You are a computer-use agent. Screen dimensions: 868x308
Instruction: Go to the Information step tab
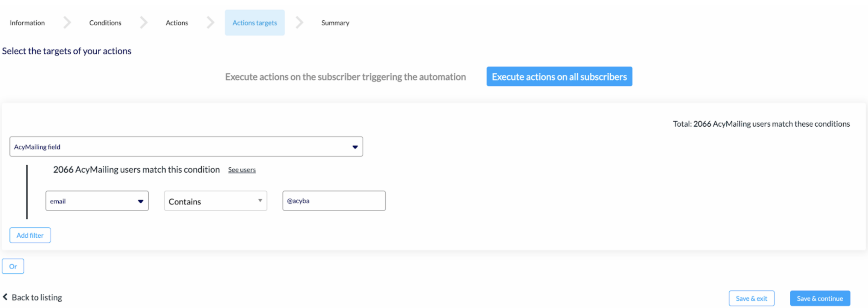[27, 23]
